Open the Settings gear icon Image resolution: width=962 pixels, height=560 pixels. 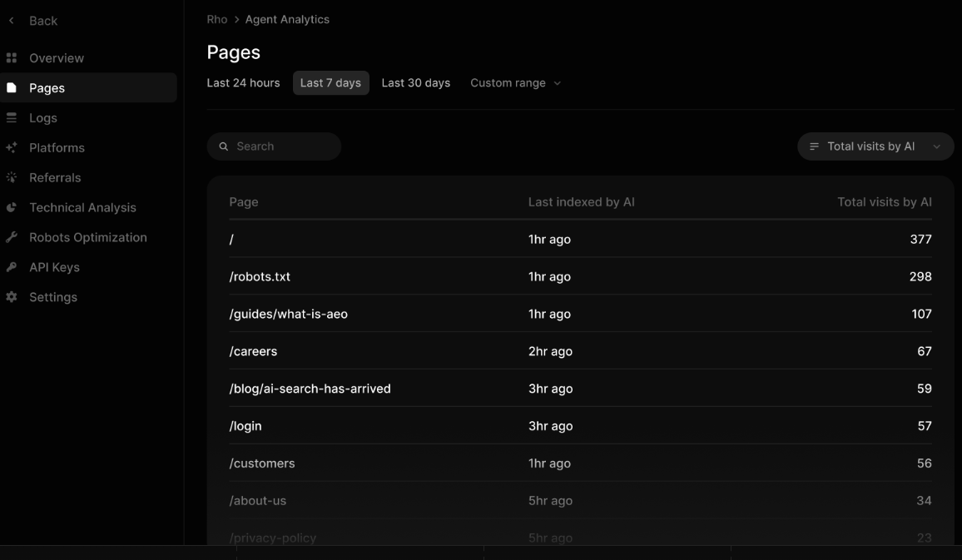point(13,296)
